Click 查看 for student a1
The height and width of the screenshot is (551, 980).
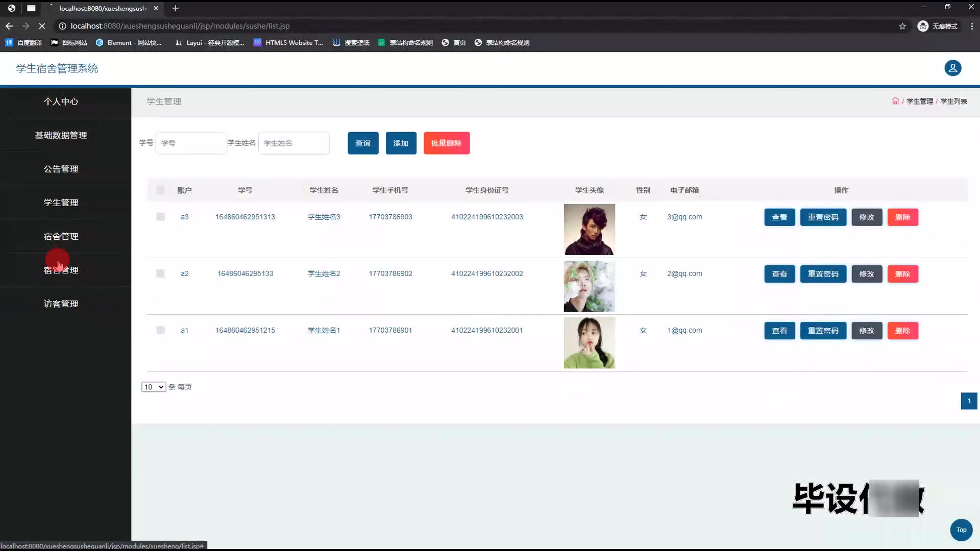pos(779,330)
